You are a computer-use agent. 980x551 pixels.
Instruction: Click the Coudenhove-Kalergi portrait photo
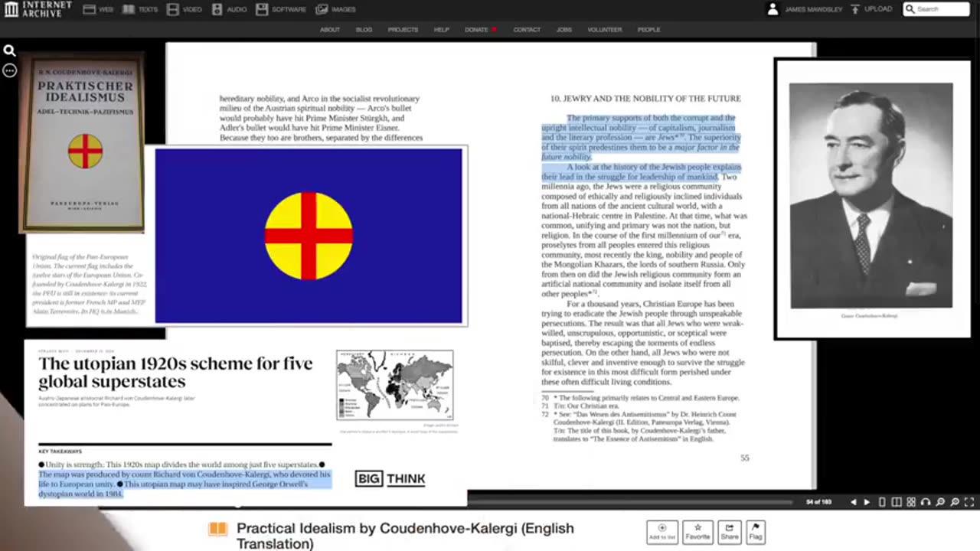click(x=871, y=195)
